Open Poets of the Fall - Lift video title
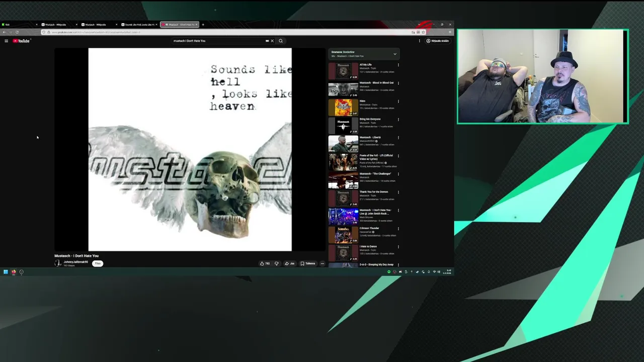Screen dimensions: 644x362 (x=376, y=157)
